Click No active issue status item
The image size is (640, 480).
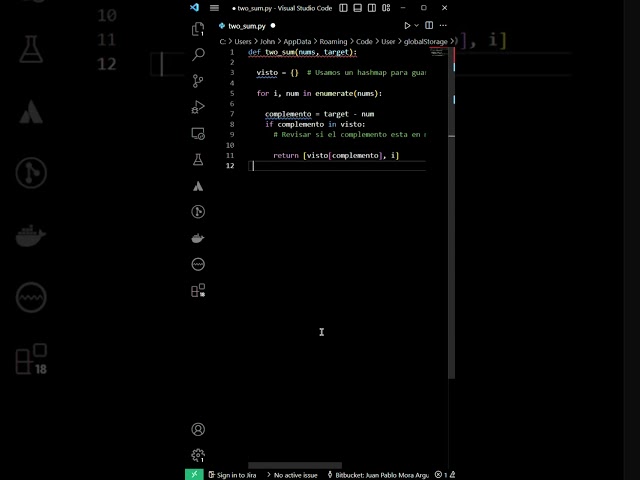pyautogui.click(x=292, y=475)
